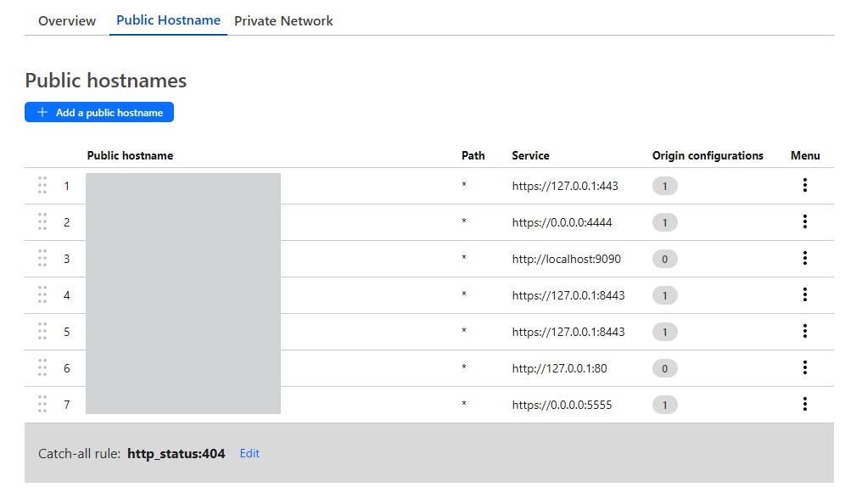Click the drag handle of row 6

coord(42,368)
